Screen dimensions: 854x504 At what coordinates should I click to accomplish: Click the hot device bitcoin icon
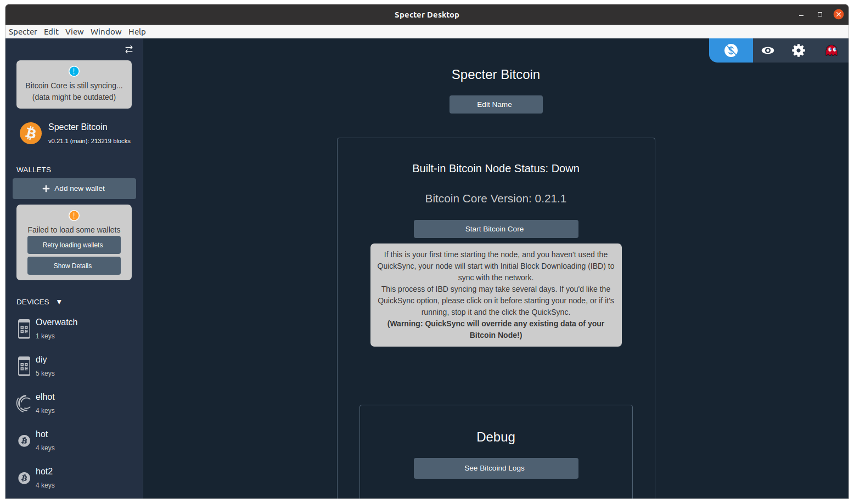(24, 441)
